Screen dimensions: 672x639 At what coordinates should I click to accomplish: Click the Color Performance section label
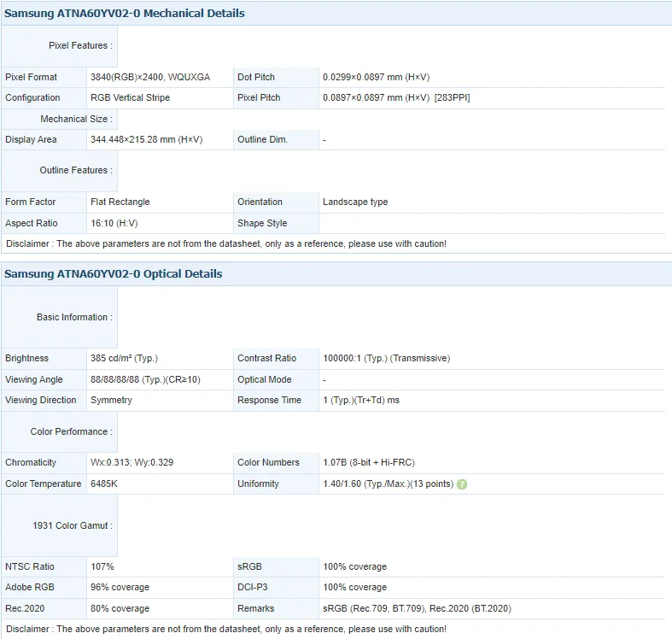(72, 432)
